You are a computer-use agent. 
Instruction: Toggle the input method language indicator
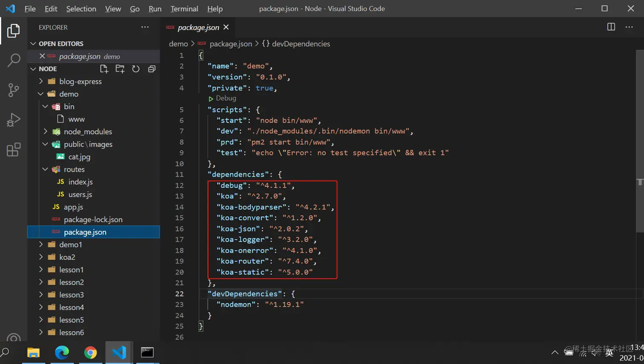click(609, 353)
